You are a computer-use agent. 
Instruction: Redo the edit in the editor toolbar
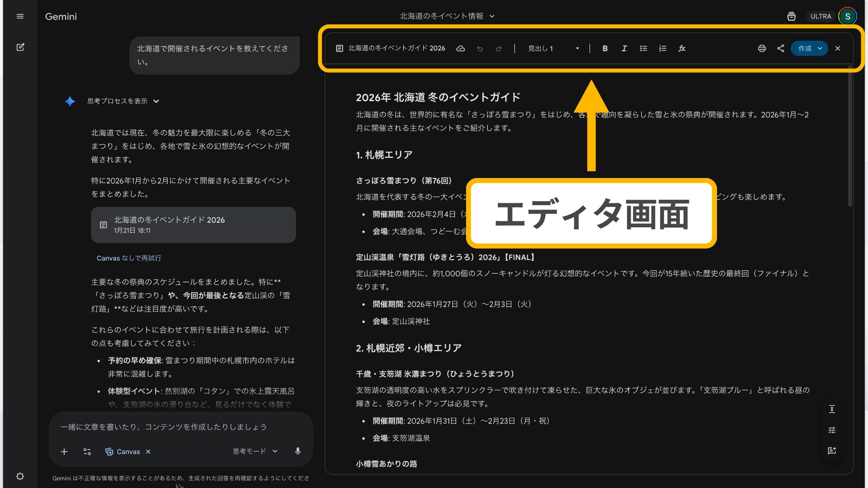pos(499,48)
